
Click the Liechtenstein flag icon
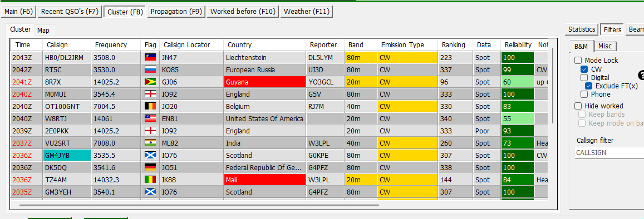(x=150, y=58)
